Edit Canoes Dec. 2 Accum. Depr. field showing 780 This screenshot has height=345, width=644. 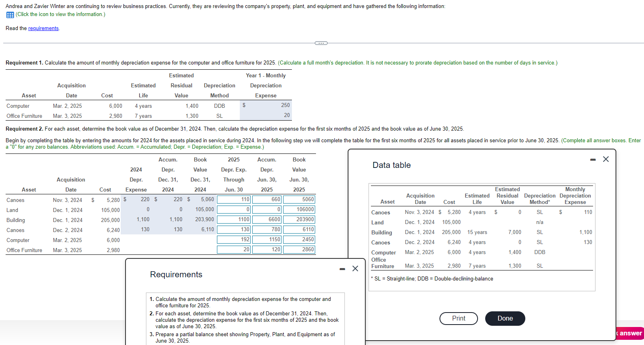pos(267,230)
